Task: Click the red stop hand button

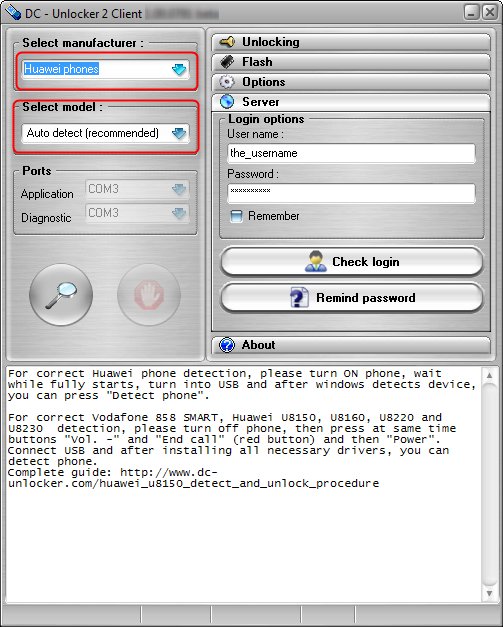Action: pyautogui.click(x=149, y=295)
